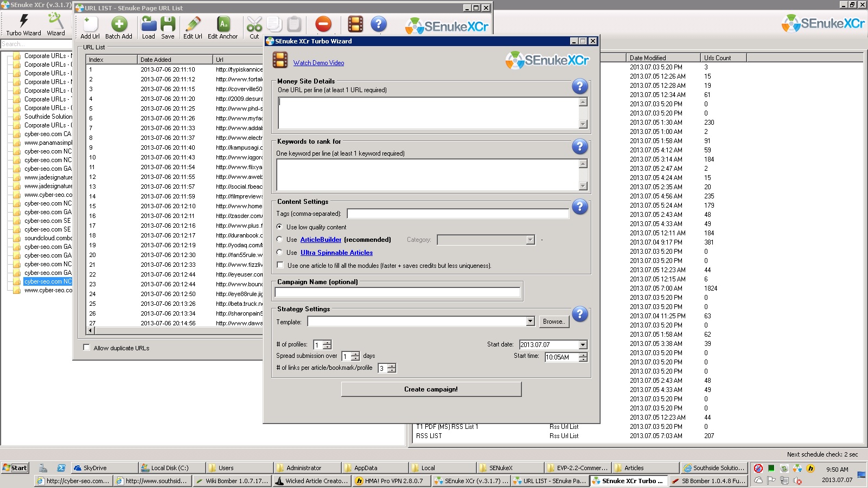Increase spread submission days
This screenshot has width=868, height=488.
[355, 354]
